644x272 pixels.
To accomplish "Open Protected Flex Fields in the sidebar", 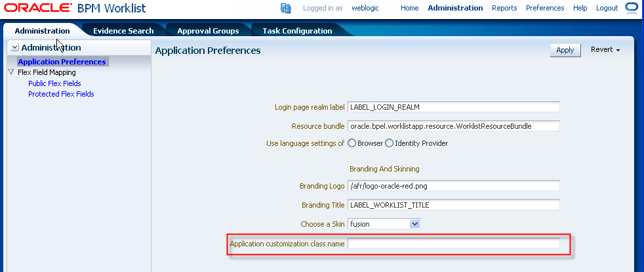I will click(x=61, y=94).
